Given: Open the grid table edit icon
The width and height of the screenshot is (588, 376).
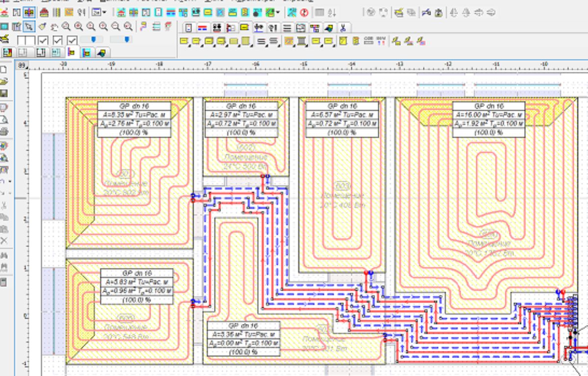Looking at the screenshot, I should (x=17, y=26).
